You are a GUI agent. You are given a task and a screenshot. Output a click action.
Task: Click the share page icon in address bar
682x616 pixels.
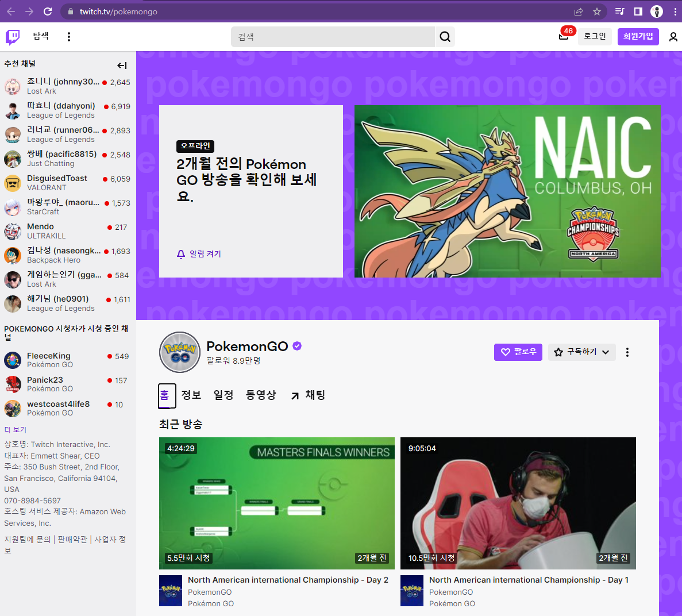(x=579, y=11)
